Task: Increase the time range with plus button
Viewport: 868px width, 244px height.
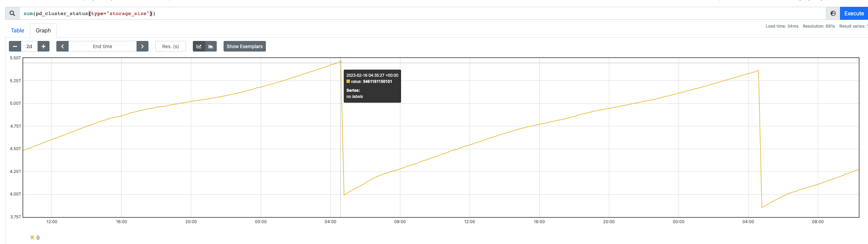Action: pyautogui.click(x=43, y=46)
